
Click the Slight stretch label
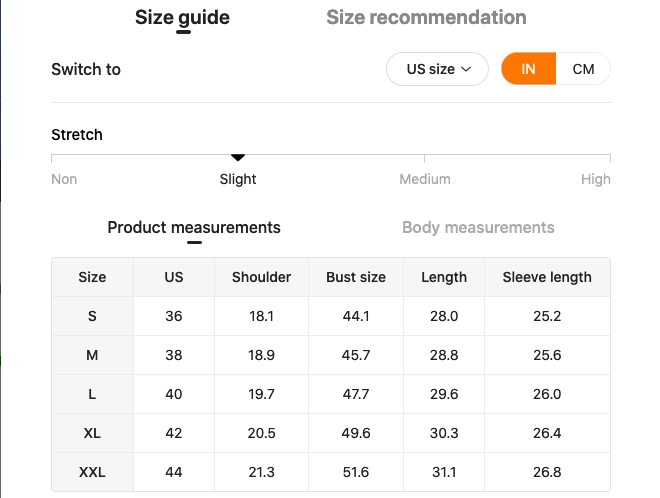click(238, 179)
